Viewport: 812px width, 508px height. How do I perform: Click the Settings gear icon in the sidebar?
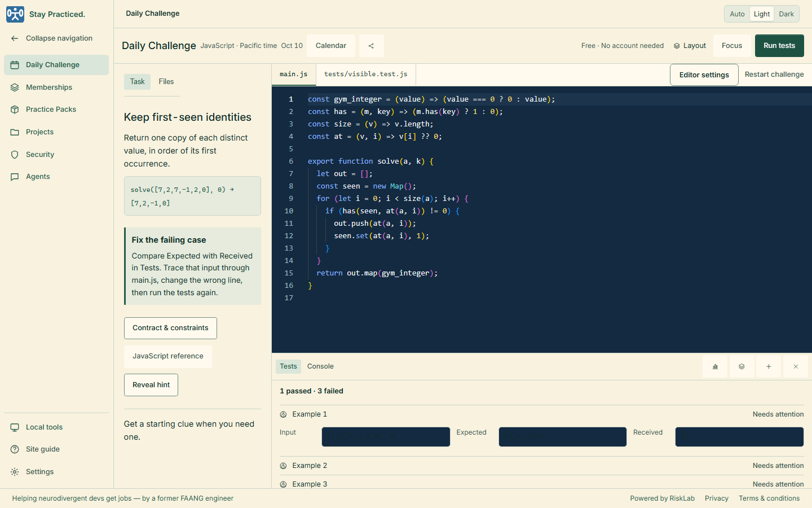tap(15, 472)
